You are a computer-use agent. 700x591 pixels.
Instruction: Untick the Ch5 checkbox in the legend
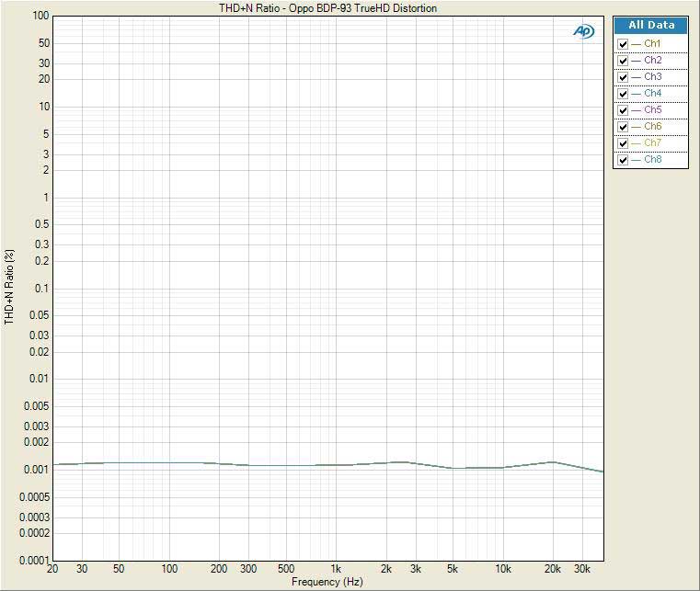point(624,110)
